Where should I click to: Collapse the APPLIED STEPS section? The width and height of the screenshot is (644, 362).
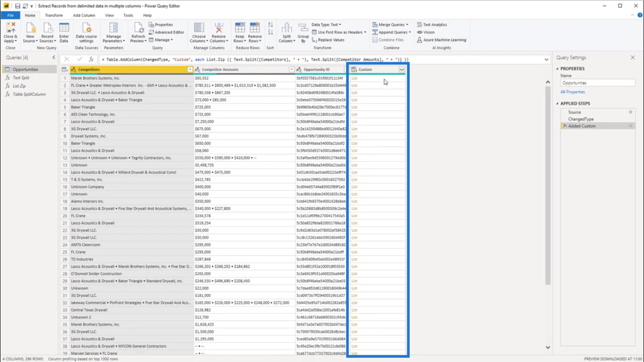(x=557, y=103)
